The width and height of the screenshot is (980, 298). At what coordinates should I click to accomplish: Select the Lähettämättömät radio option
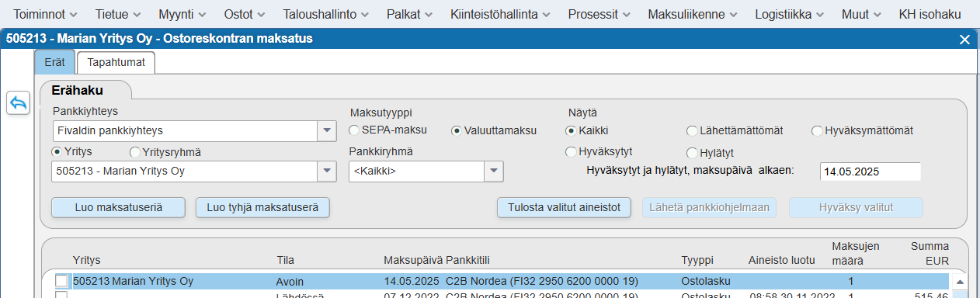pyautogui.click(x=693, y=130)
